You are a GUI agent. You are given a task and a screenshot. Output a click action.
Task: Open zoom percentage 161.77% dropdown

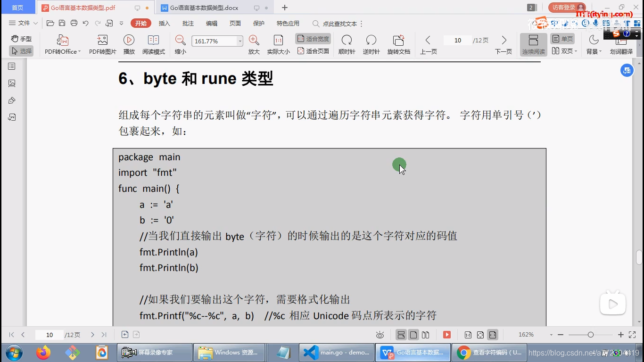click(x=239, y=41)
